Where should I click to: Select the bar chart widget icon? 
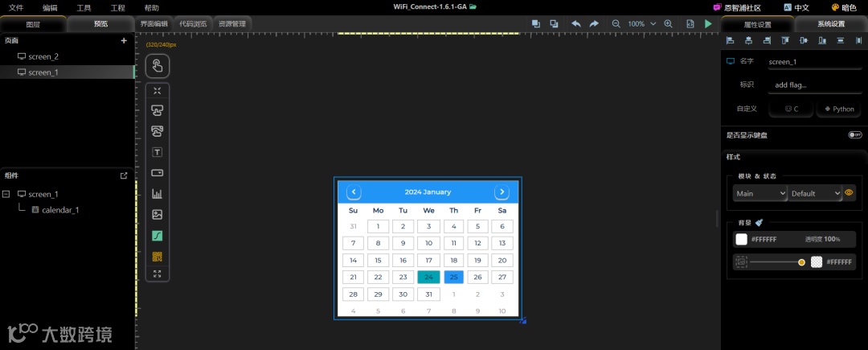point(158,194)
